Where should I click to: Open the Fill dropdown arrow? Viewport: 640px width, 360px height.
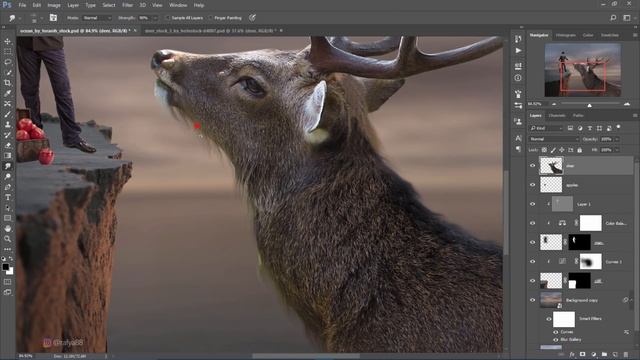617,150
